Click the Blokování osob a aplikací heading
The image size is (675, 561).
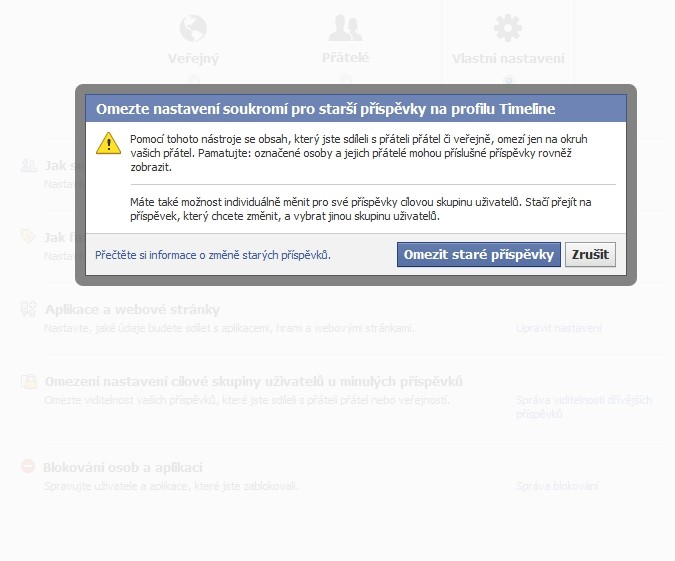point(123,467)
